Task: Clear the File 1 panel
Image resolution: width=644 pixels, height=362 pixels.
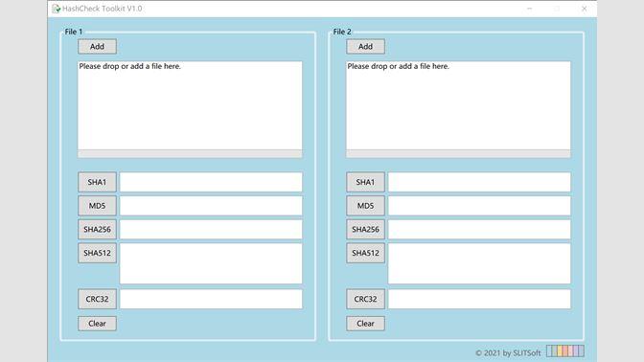Action: point(98,324)
